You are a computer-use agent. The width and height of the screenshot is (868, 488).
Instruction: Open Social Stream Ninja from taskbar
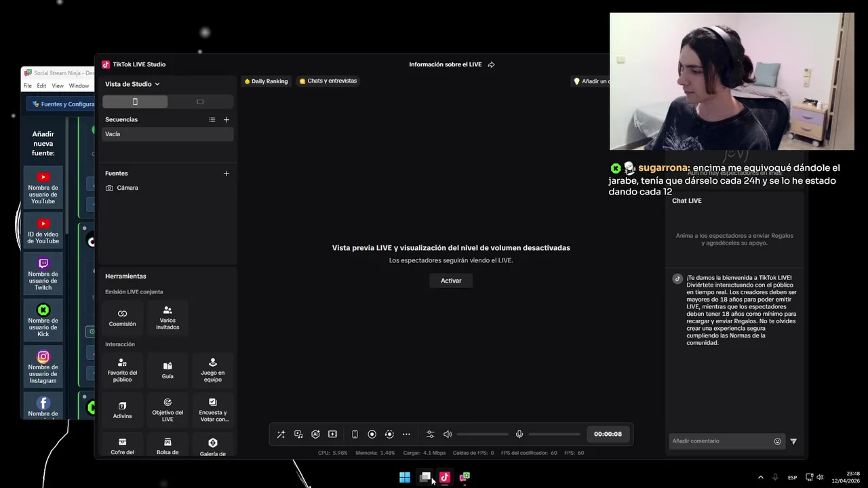(465, 477)
